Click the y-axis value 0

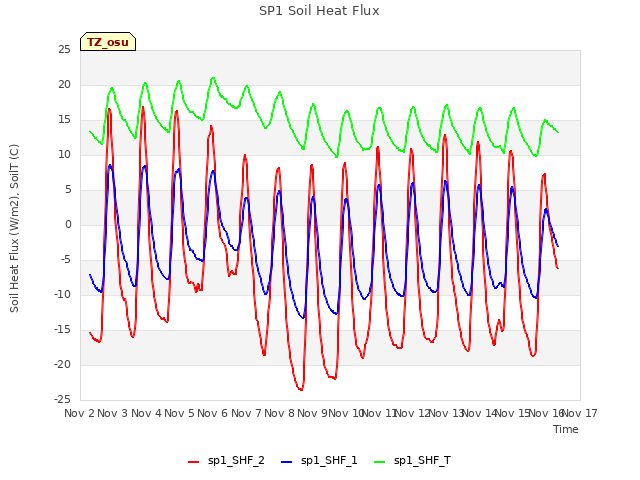(x=68, y=225)
